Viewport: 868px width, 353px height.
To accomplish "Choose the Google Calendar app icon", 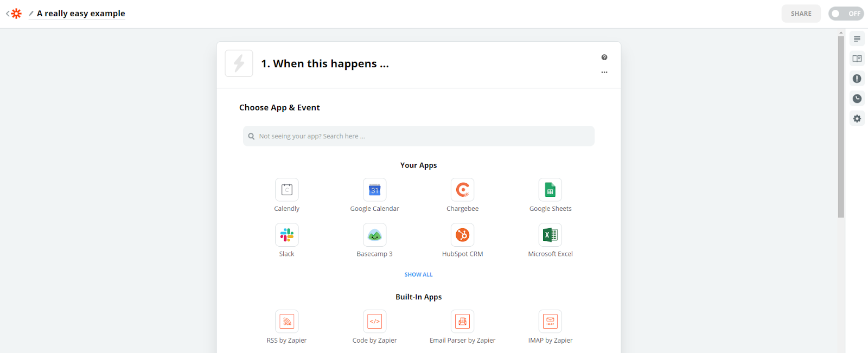I will tap(375, 190).
